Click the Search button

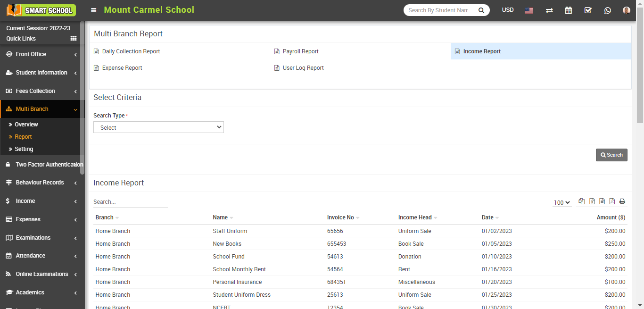tap(611, 155)
